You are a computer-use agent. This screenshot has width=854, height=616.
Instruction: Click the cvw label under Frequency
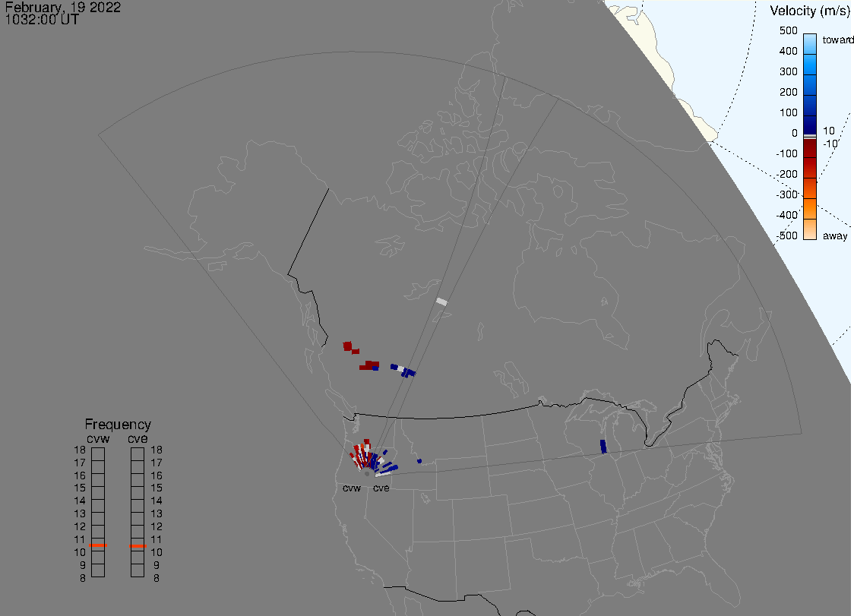pos(98,439)
